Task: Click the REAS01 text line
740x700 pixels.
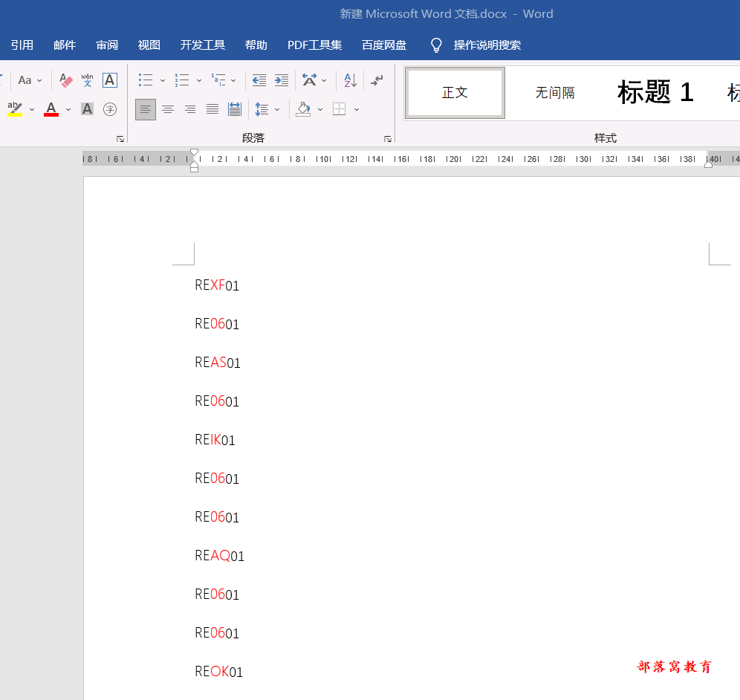Action: point(218,363)
